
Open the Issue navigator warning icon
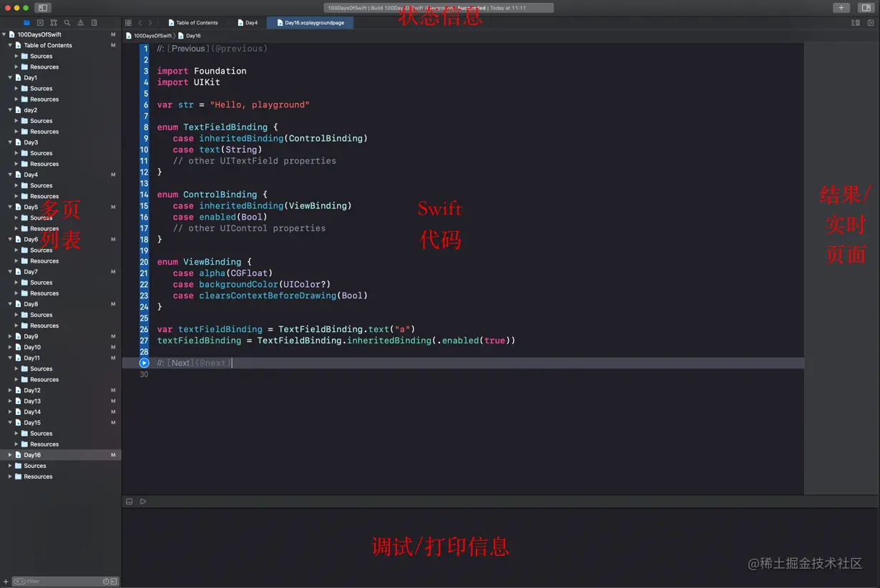[x=81, y=23]
